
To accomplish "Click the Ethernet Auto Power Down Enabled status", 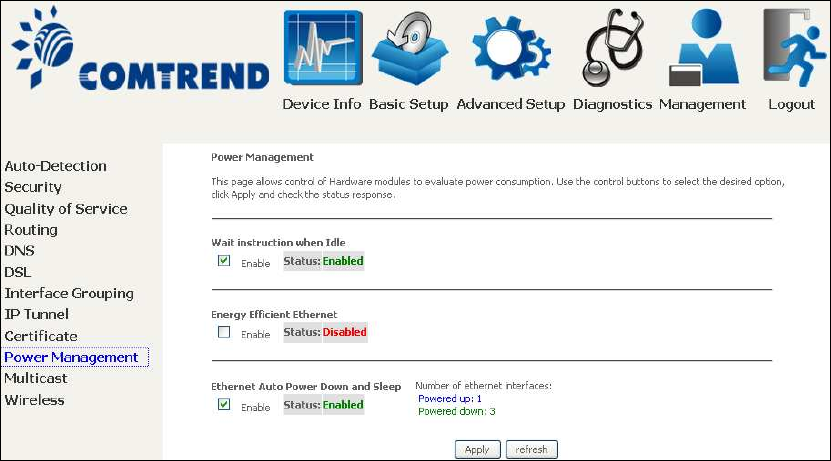I will [343, 405].
